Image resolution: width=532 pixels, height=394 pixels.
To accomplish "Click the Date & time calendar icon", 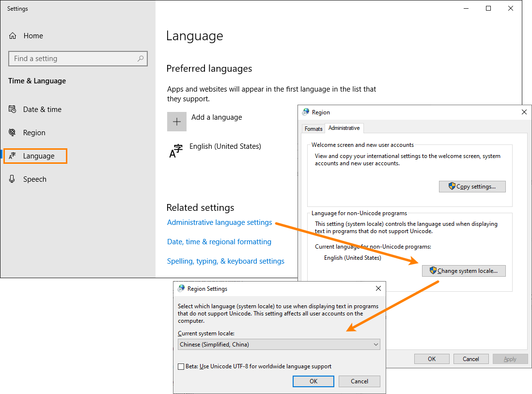I will point(12,109).
